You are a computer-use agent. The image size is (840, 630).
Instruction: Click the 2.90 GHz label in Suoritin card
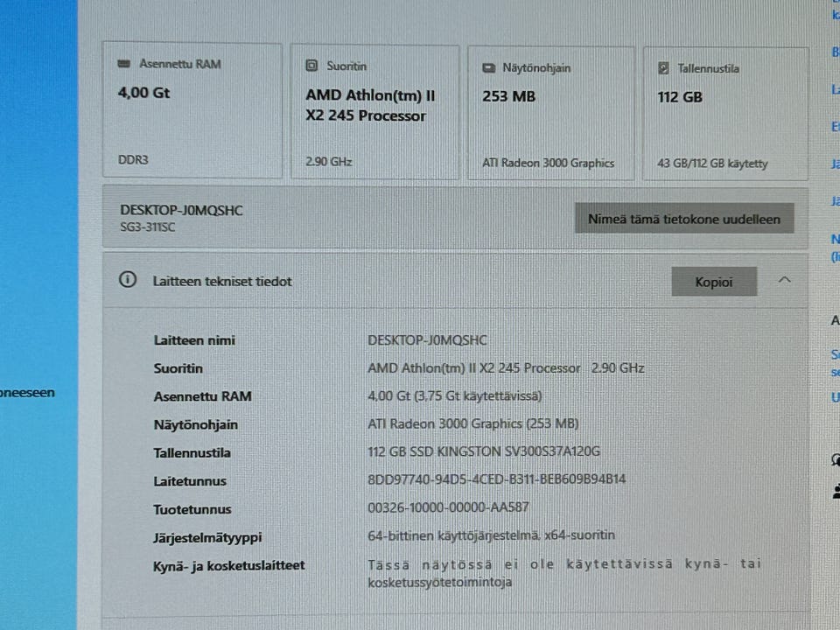[328, 161]
